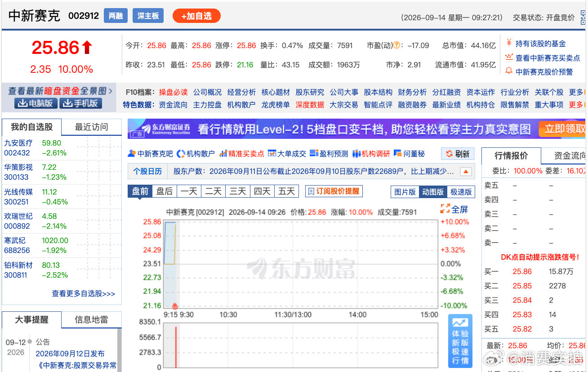Click the dark pool 全景图 arrow chevron
The image size is (588, 372).
pyautogui.click(x=111, y=91)
